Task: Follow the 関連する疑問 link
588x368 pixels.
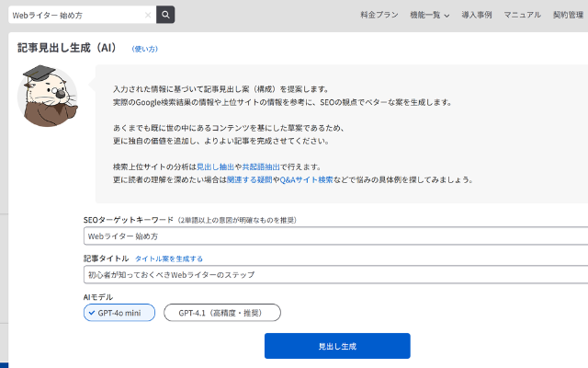Action: 249,180
